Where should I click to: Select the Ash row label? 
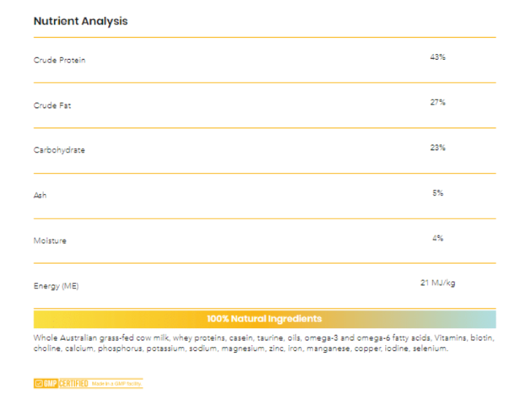click(40, 195)
